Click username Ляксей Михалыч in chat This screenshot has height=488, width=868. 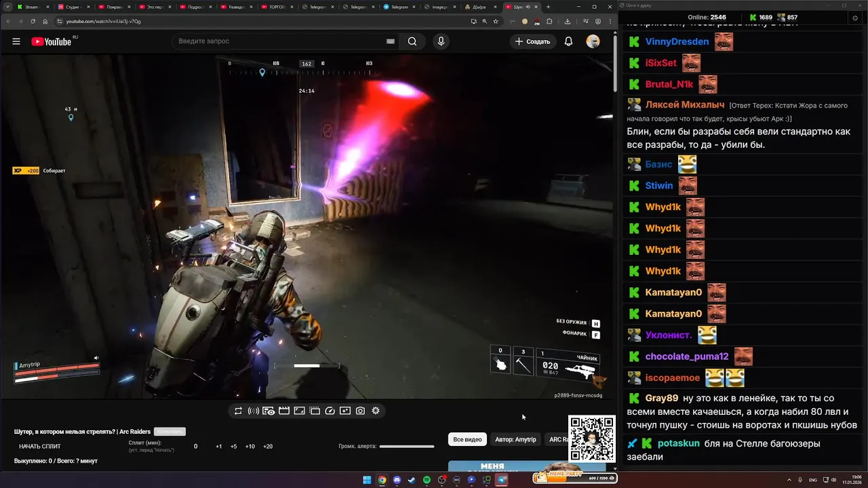click(685, 105)
